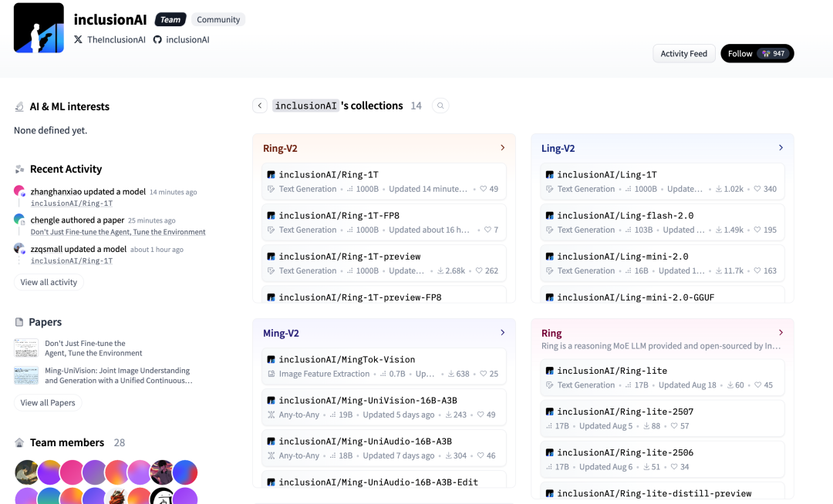Screen dimensions: 833x504
Task: Click View all activity button
Action: pyautogui.click(x=49, y=282)
